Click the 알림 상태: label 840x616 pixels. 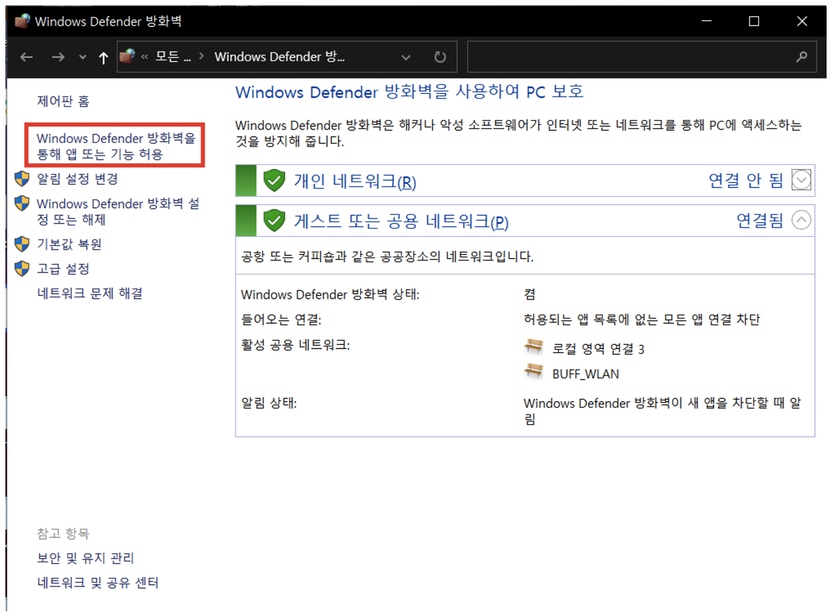pos(268,404)
